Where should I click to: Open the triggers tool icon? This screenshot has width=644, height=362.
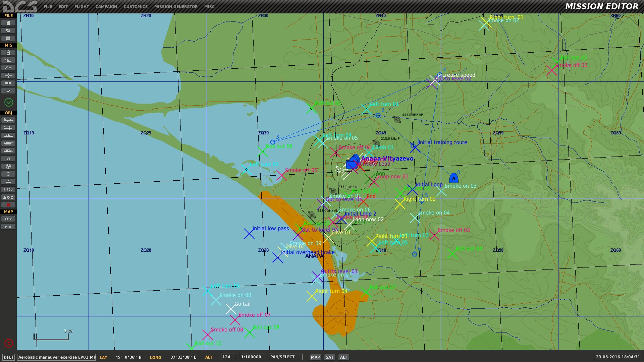[x=8, y=68]
